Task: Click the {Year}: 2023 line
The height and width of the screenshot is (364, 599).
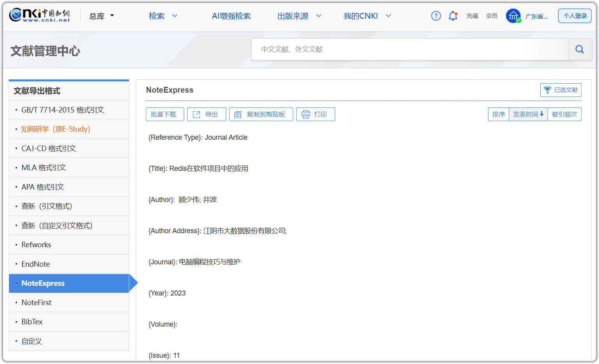Action: click(x=167, y=293)
